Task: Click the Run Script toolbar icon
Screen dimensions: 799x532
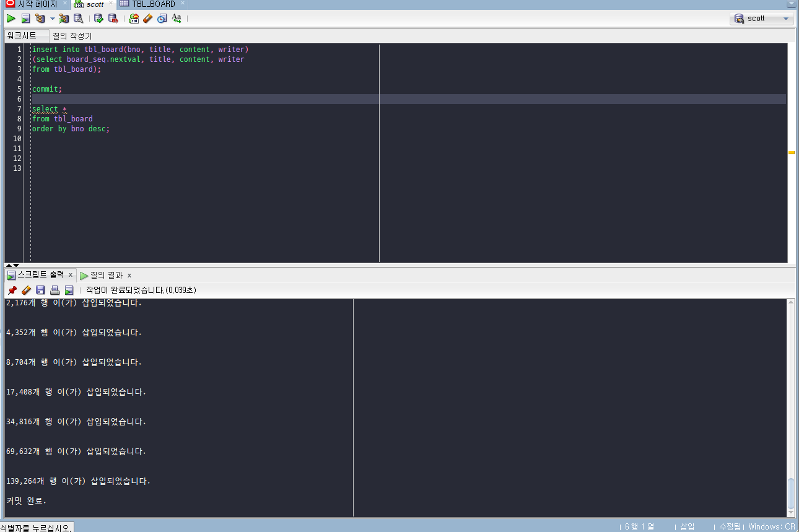Action: click(x=25, y=19)
